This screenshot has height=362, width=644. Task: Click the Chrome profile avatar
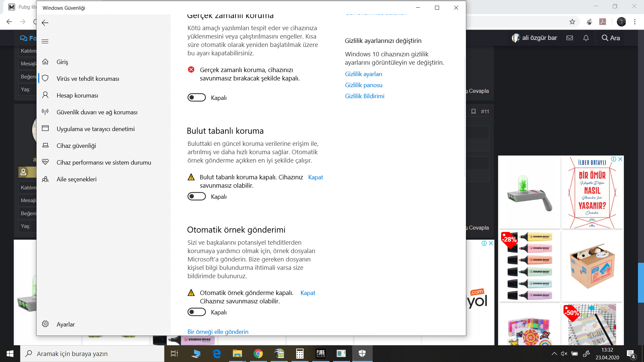[x=621, y=22]
